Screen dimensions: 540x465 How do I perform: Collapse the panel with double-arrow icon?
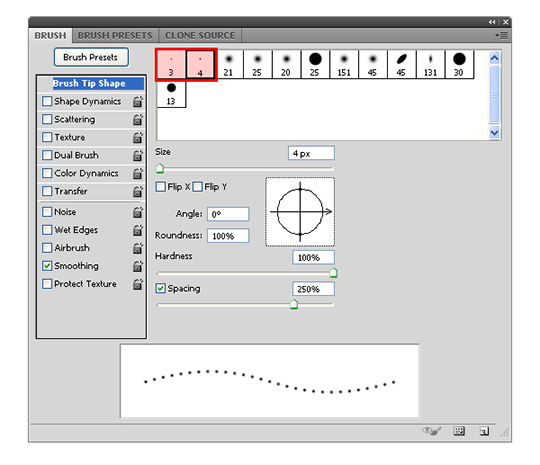[492, 22]
